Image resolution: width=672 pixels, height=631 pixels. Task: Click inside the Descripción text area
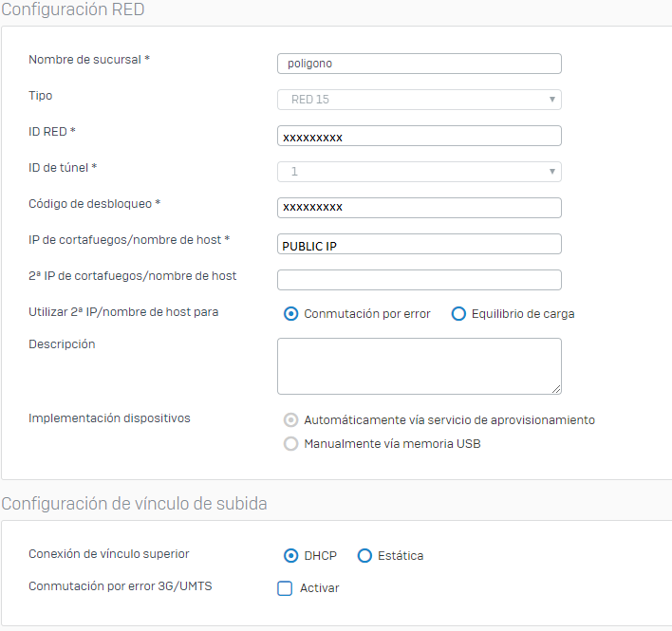point(420,366)
